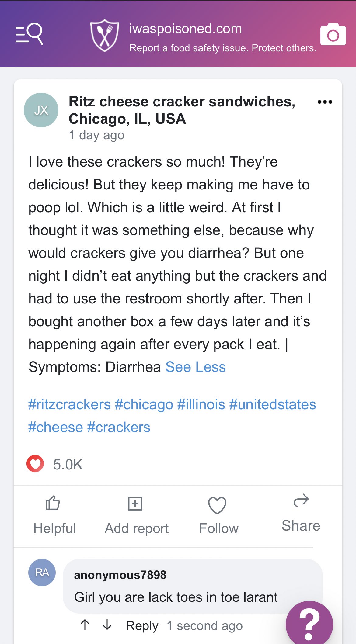Tap the iwaspoisoned shield logo
Screen dimensions: 356x644
pyautogui.click(x=104, y=35)
